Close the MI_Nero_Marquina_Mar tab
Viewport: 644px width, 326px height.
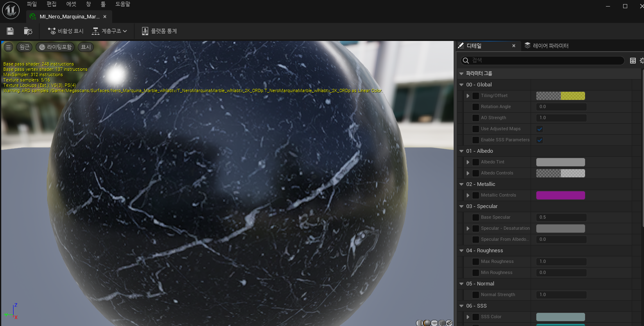click(105, 17)
